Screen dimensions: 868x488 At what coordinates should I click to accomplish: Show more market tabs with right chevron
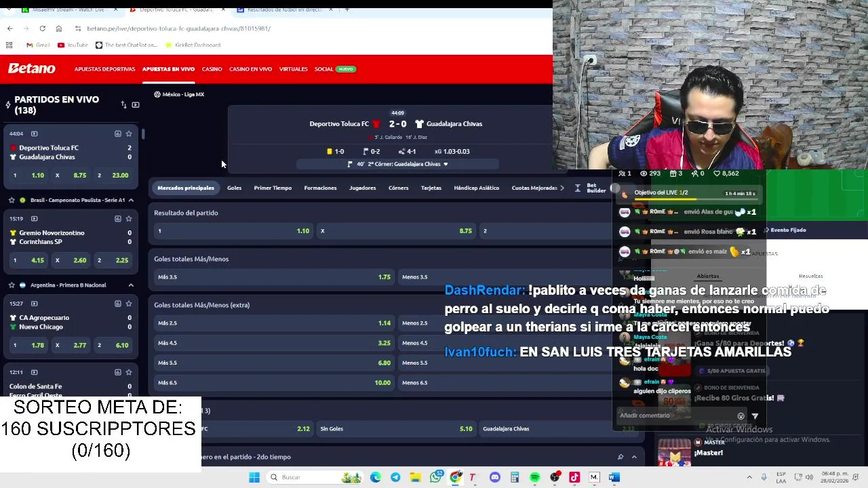[561, 188]
